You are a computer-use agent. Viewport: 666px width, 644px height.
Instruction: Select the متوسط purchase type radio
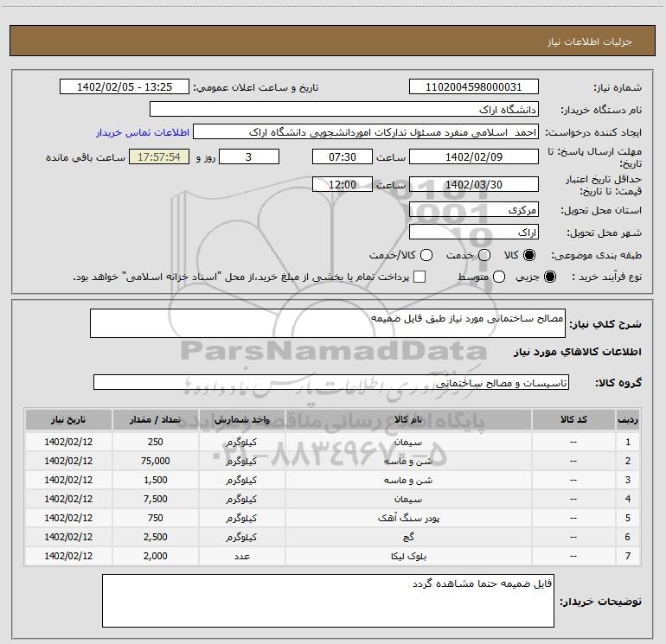[499, 277]
